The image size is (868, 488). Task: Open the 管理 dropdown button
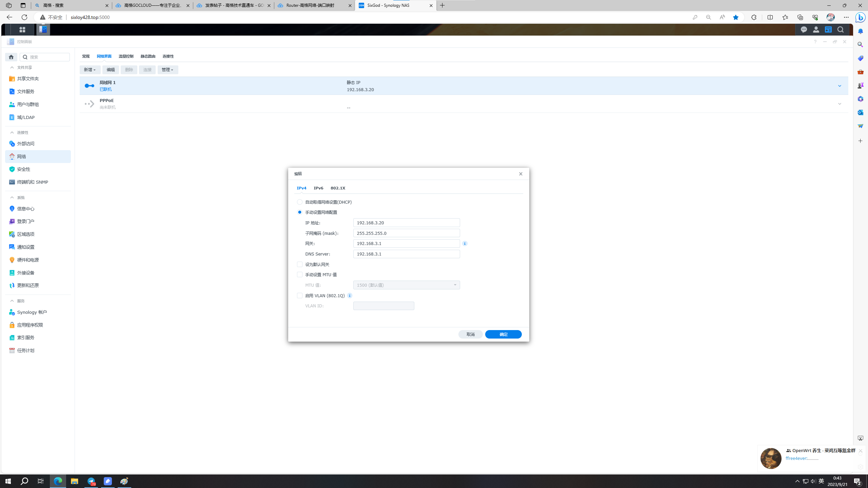[167, 70]
